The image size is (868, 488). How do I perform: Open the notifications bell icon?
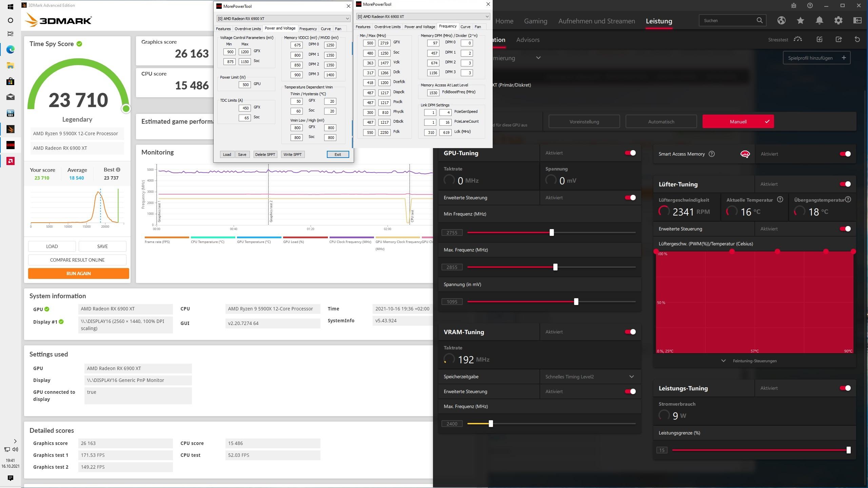pos(820,21)
